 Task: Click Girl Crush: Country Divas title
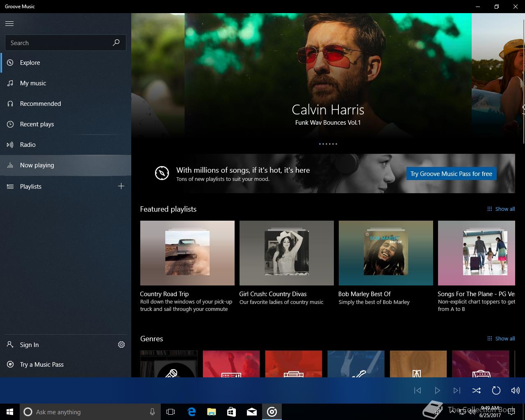pos(273,294)
